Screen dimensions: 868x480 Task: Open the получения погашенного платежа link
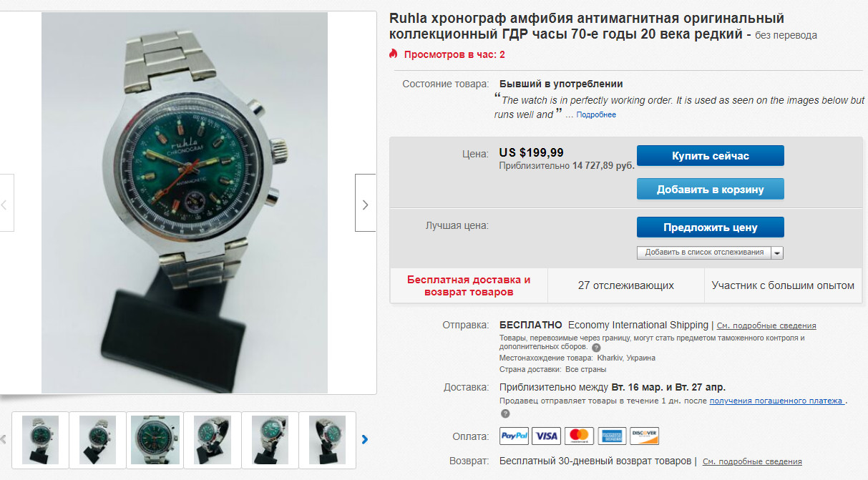tap(776, 401)
